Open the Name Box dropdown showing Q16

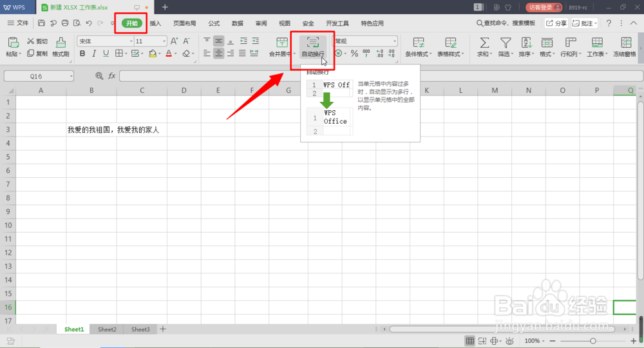[x=71, y=76]
